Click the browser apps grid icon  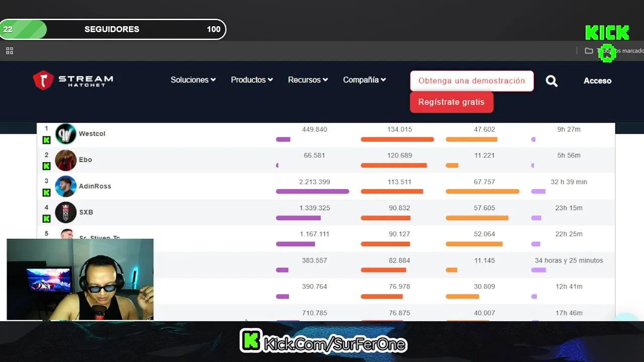point(10,51)
